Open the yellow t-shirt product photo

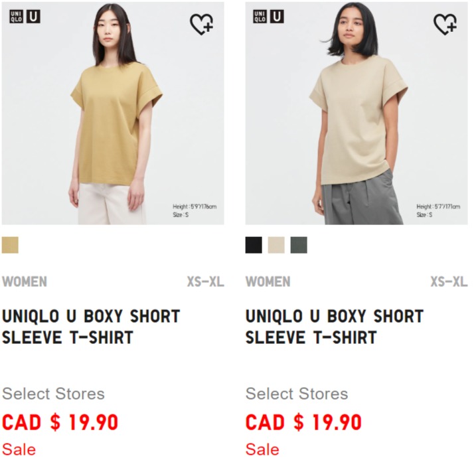point(114,115)
